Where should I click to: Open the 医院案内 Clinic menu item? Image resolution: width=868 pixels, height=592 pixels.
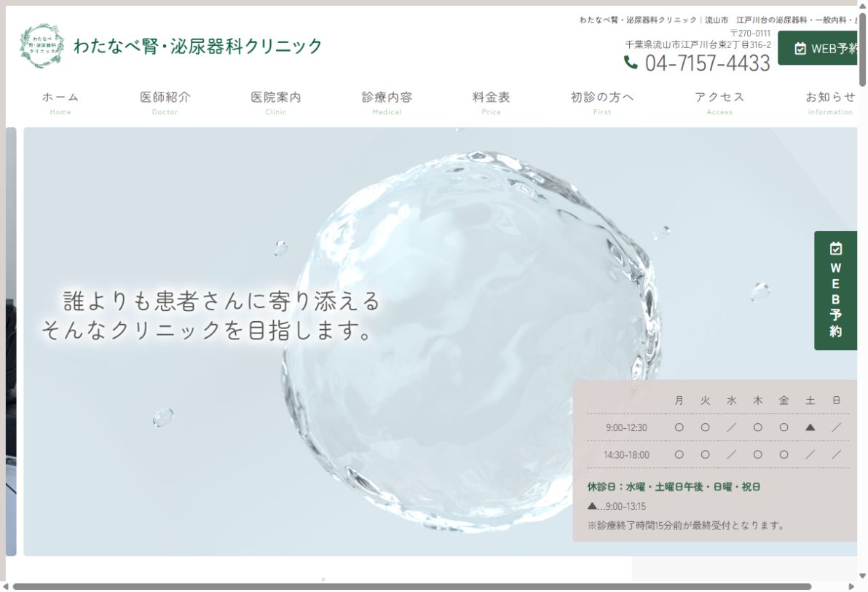276,103
